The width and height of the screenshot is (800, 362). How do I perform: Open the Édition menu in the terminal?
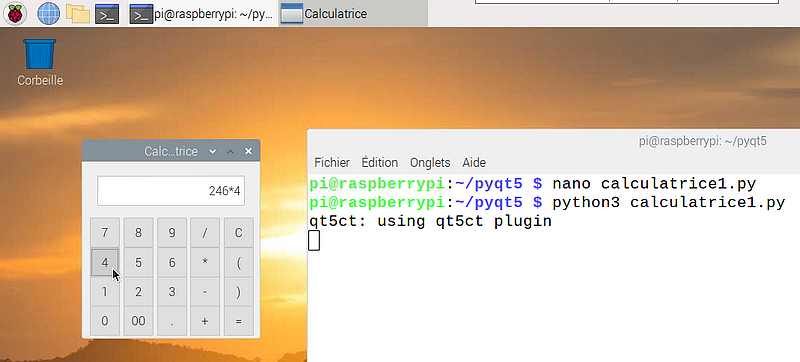(x=380, y=163)
